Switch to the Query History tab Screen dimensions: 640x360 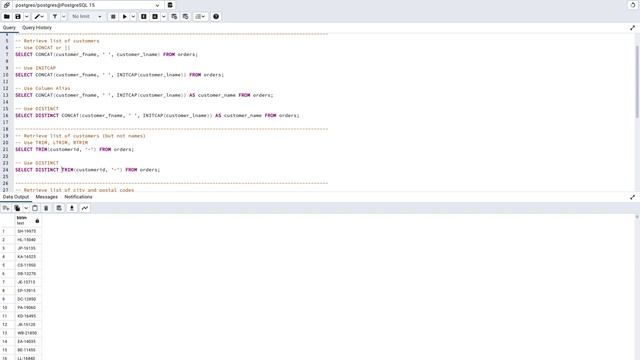pos(37,28)
